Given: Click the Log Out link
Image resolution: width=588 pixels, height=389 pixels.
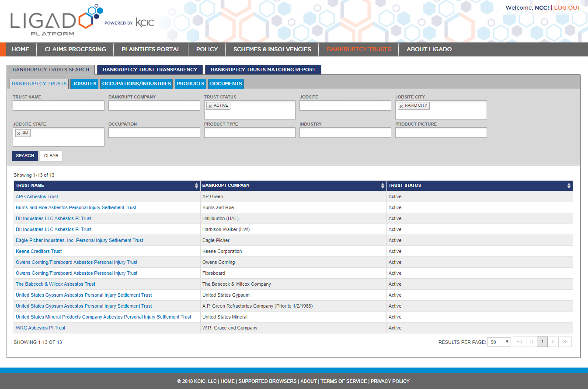Looking at the screenshot, I should (567, 7).
